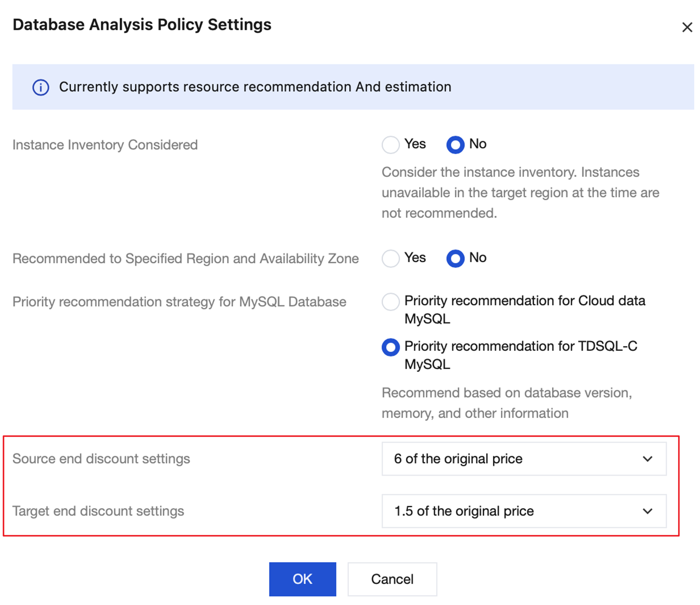Click the resource recommendation banner text
Image resolution: width=700 pixels, height=605 pixels.
255,87
